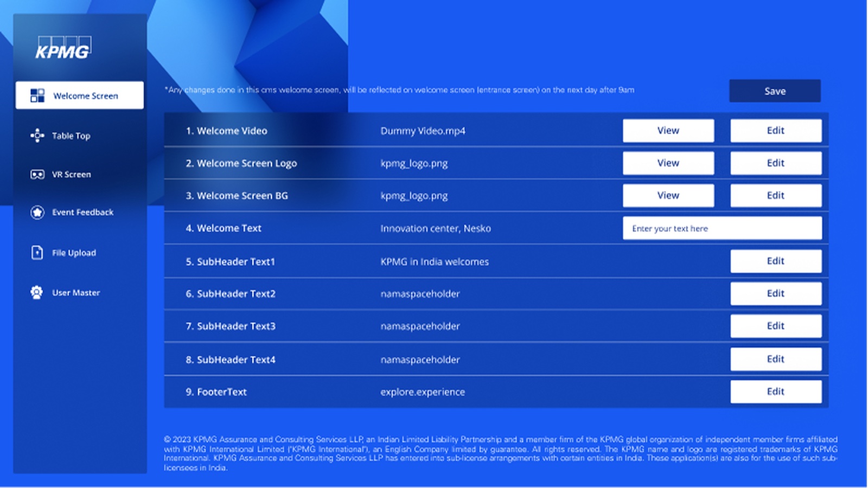The image size is (868, 488).
Task: View the Welcome Video file
Action: point(668,131)
